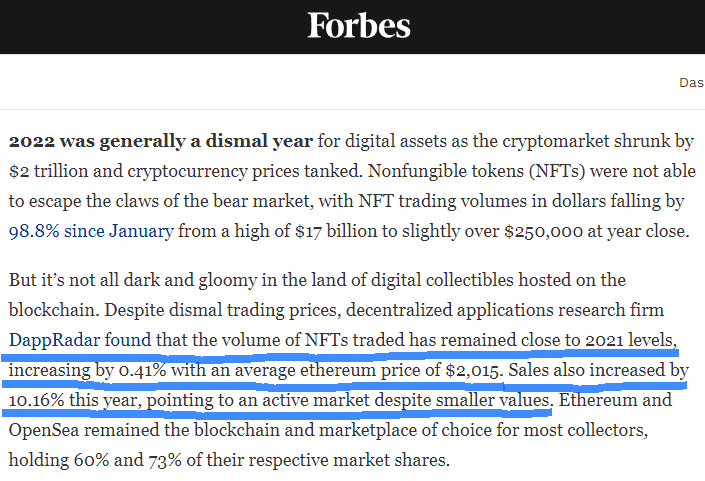
Task: Open the "DappRadar found" link
Action: point(80,340)
